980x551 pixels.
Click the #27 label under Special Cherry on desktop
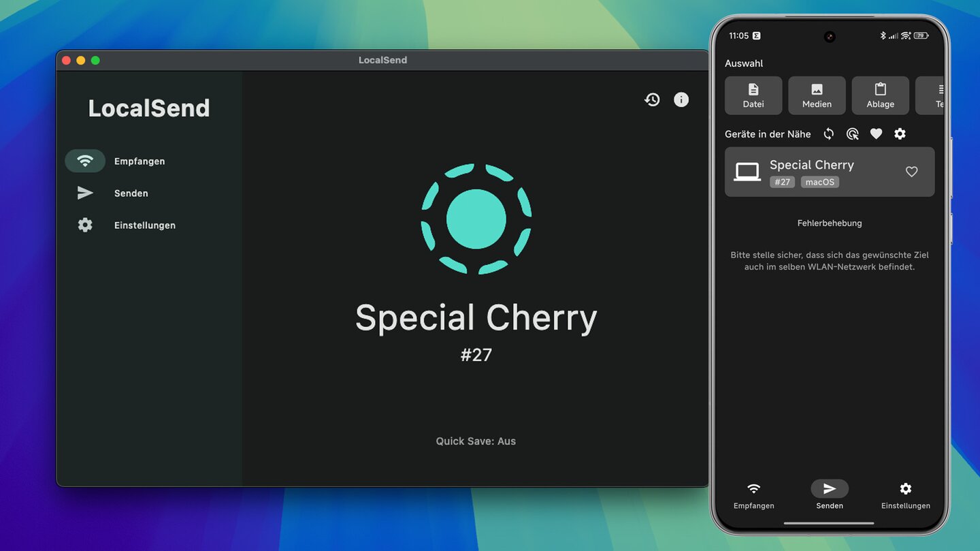pos(476,355)
